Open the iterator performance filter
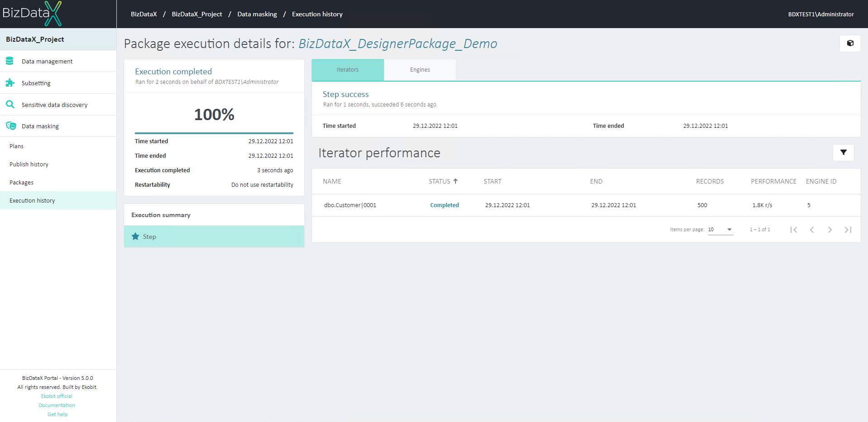Screen dimensions: 868x422 pyautogui.click(x=843, y=153)
